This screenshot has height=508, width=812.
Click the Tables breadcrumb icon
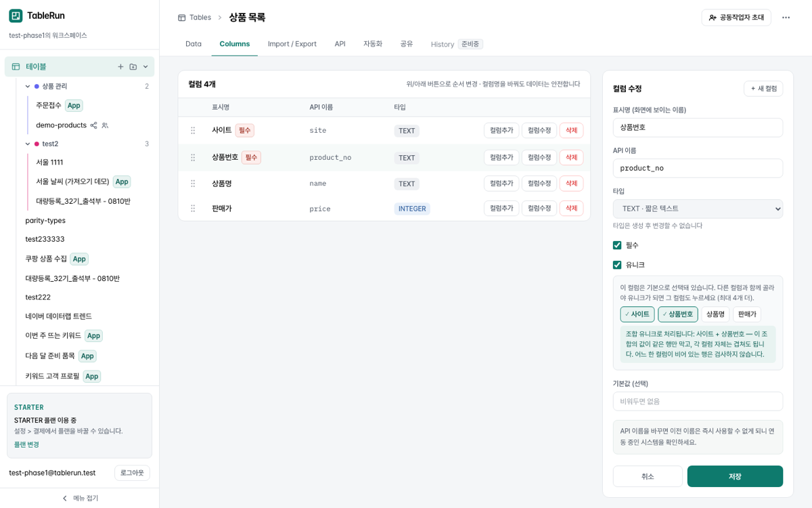[x=181, y=18]
